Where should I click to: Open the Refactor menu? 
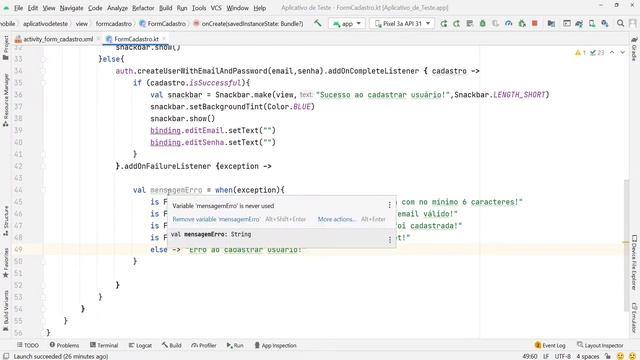point(143,8)
